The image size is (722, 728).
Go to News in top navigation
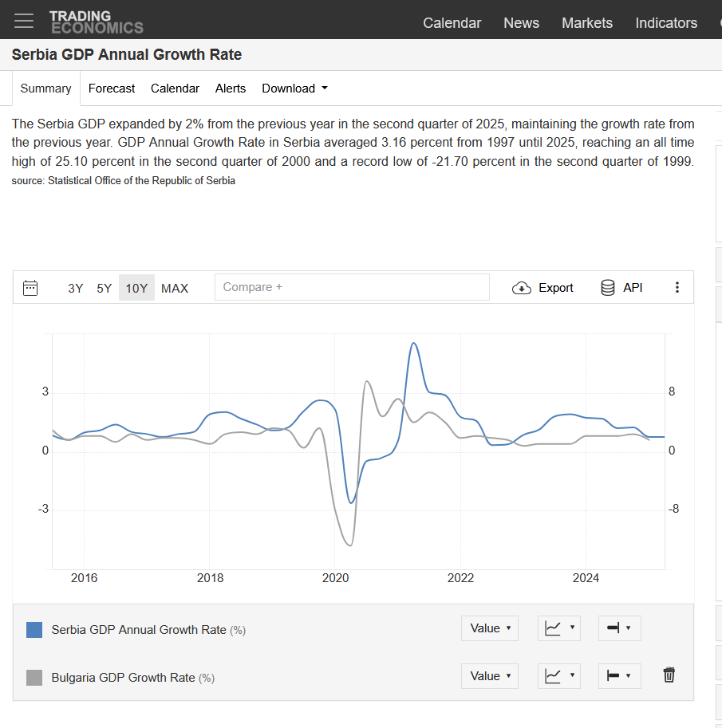tap(521, 23)
